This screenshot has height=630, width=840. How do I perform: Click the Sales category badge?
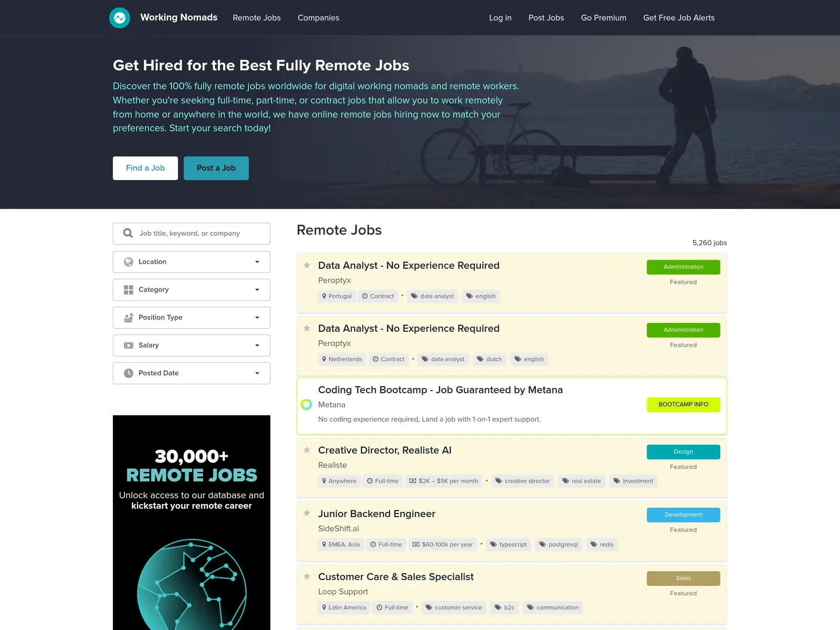684,579
